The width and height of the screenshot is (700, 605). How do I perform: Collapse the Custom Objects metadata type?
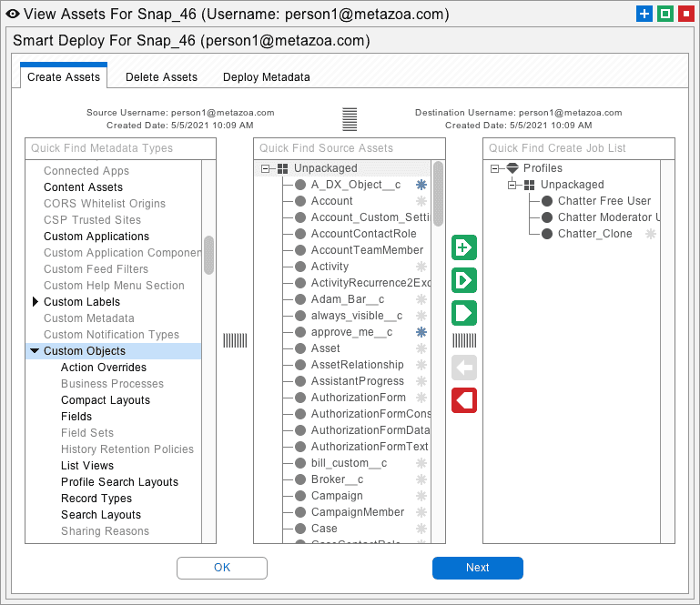coord(35,350)
